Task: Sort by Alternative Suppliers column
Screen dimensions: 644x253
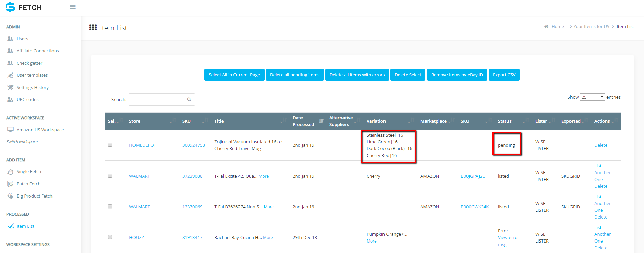Action: pos(344,121)
